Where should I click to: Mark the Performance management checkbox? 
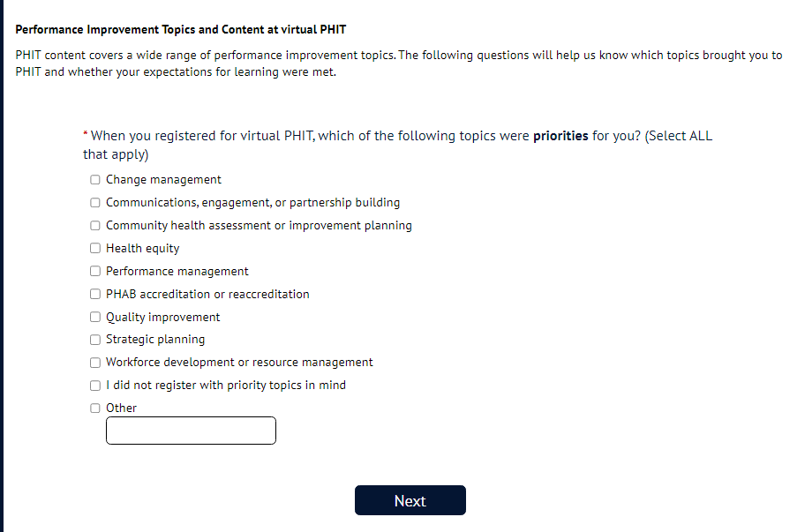(95, 272)
